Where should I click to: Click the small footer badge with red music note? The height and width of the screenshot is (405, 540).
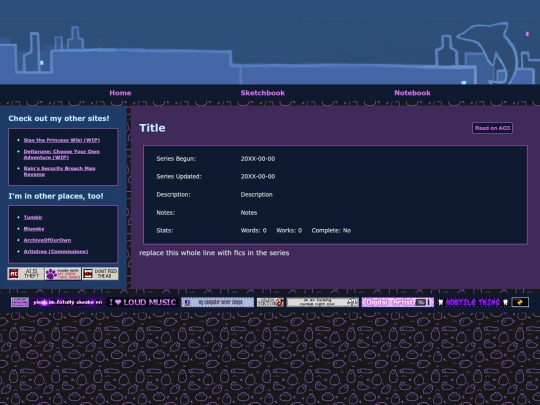(x=270, y=302)
